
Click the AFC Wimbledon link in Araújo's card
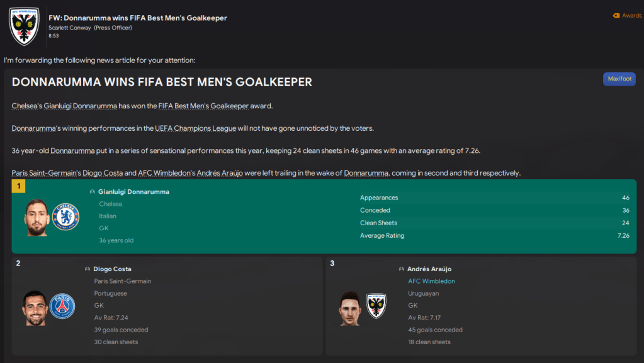pos(431,281)
